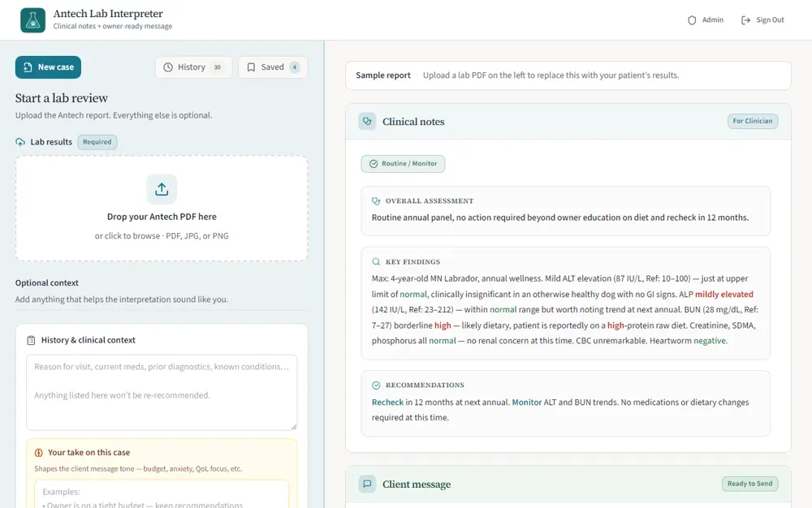Screen dimensions: 812x508
Task: Open the Saved cases list
Action: point(273,67)
